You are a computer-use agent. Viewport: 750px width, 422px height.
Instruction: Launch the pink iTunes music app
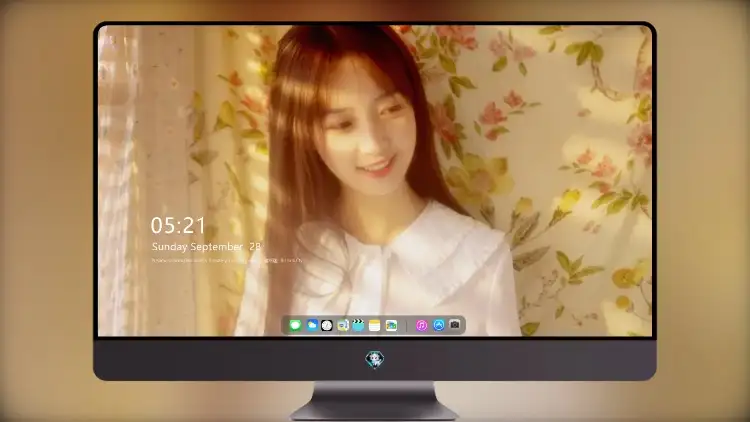421,325
